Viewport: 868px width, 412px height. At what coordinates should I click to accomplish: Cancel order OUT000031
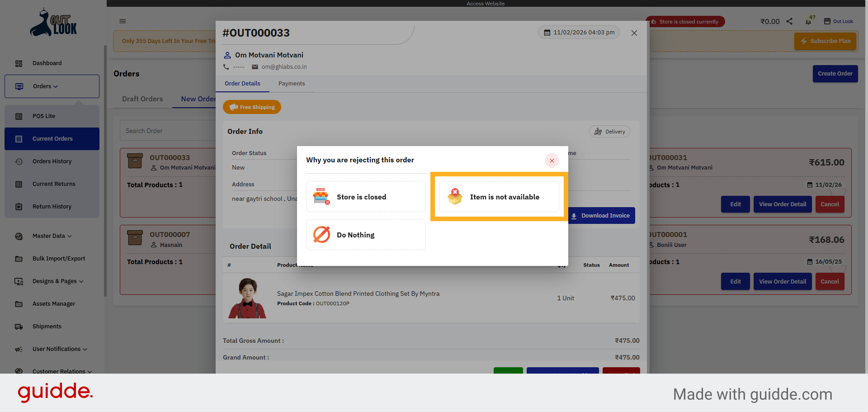tap(830, 204)
